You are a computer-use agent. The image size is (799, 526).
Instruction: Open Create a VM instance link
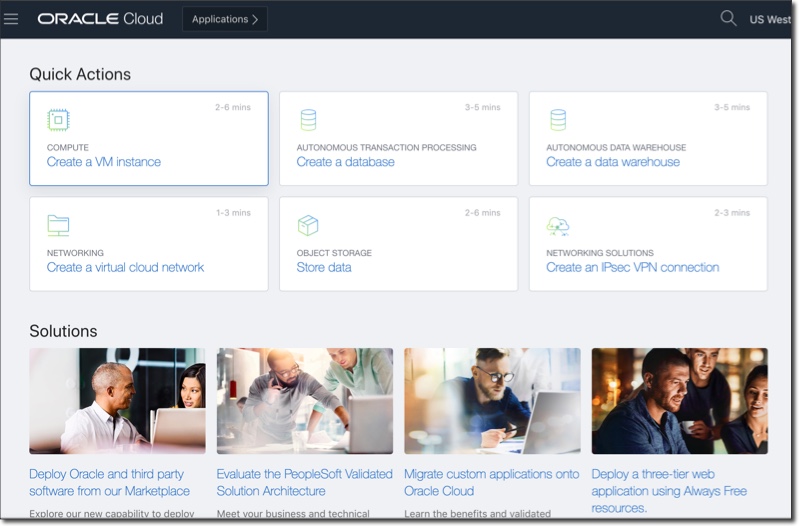[x=104, y=162]
